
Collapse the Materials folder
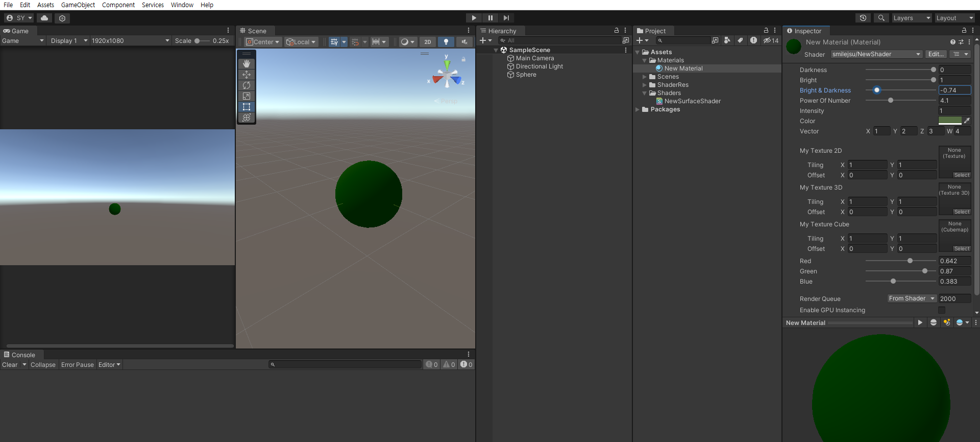pyautogui.click(x=644, y=60)
